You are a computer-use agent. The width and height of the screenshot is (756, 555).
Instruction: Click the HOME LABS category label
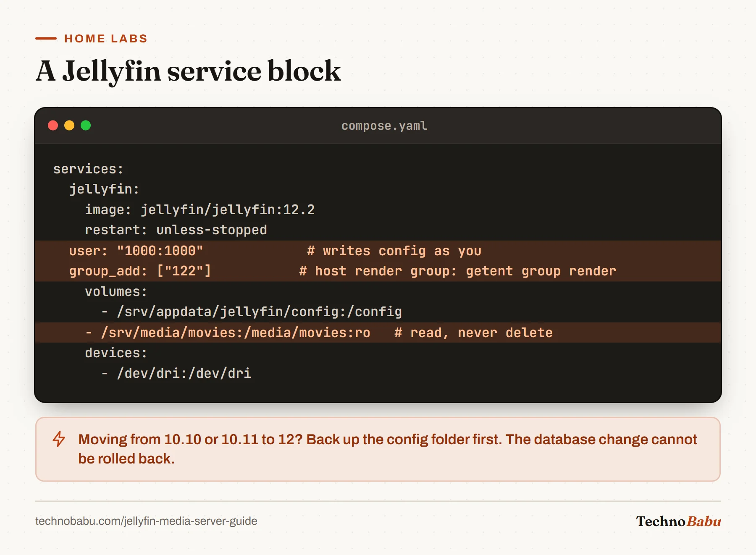pyautogui.click(x=106, y=39)
